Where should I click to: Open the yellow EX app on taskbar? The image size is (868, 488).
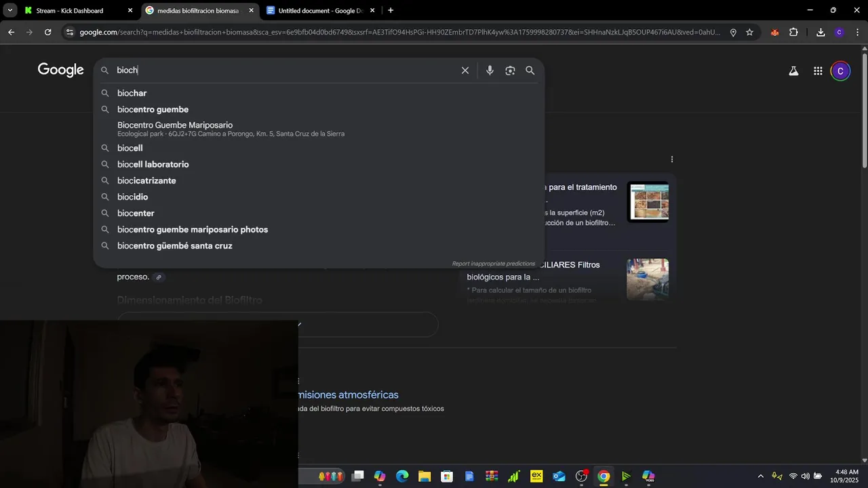(x=536, y=476)
